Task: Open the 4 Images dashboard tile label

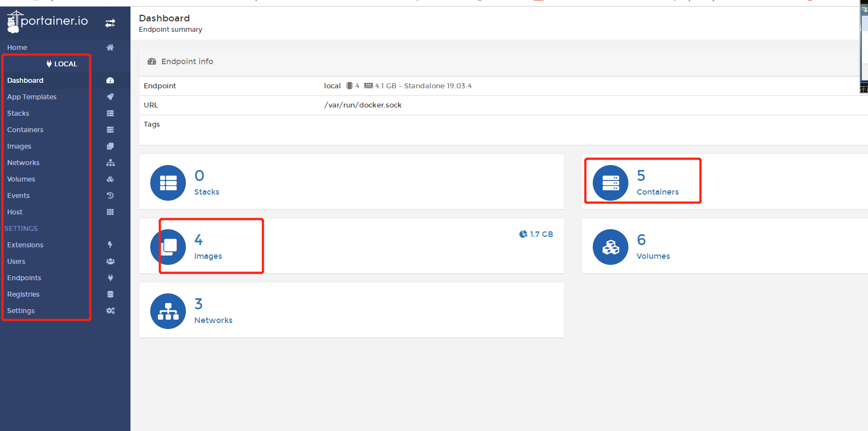Action: tap(208, 256)
